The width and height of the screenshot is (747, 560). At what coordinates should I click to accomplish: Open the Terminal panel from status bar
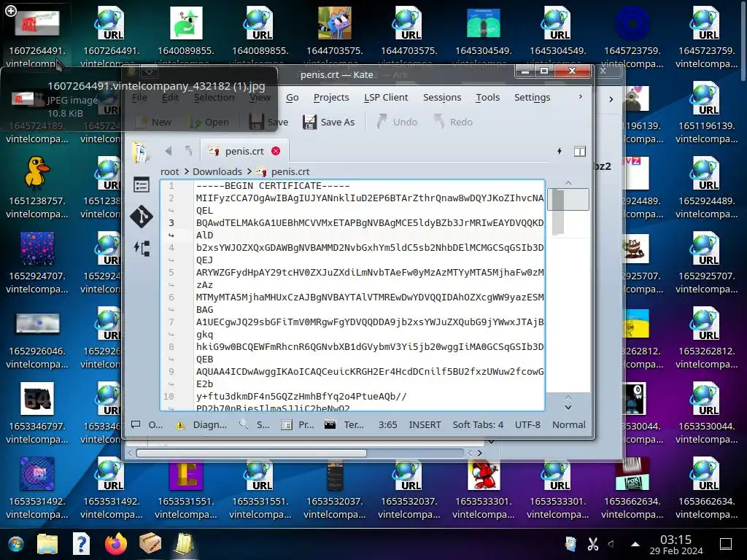pyautogui.click(x=344, y=425)
